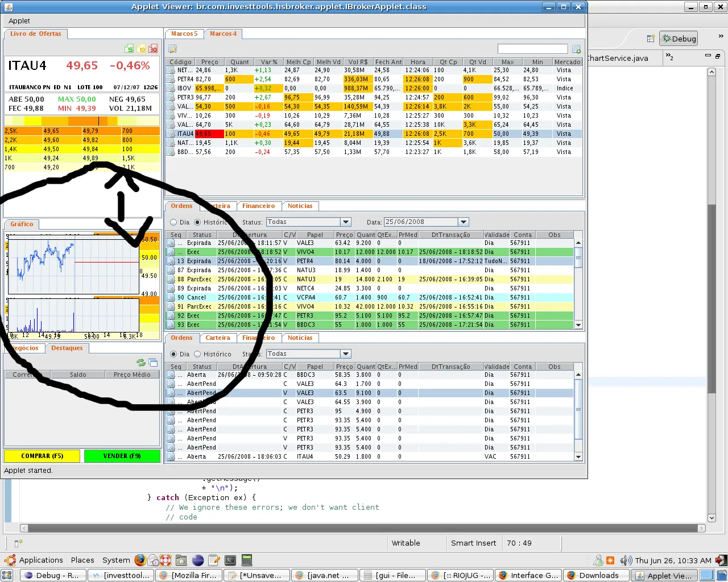Open the Noticias tab in the lower panel
This screenshot has height=582, width=728.
(x=300, y=338)
